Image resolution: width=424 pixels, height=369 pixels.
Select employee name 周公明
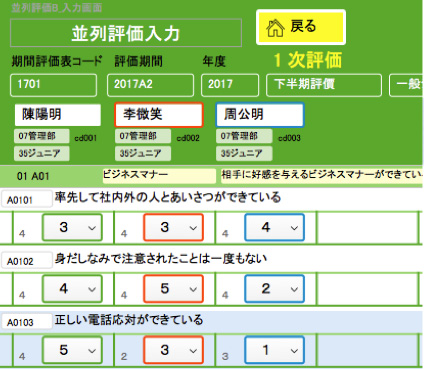pyautogui.click(x=260, y=115)
